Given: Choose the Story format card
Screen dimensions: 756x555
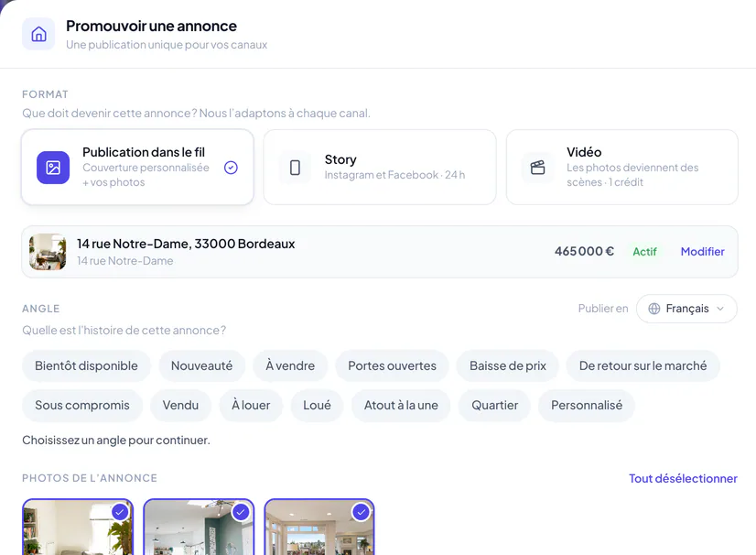Looking at the screenshot, I should pos(380,167).
